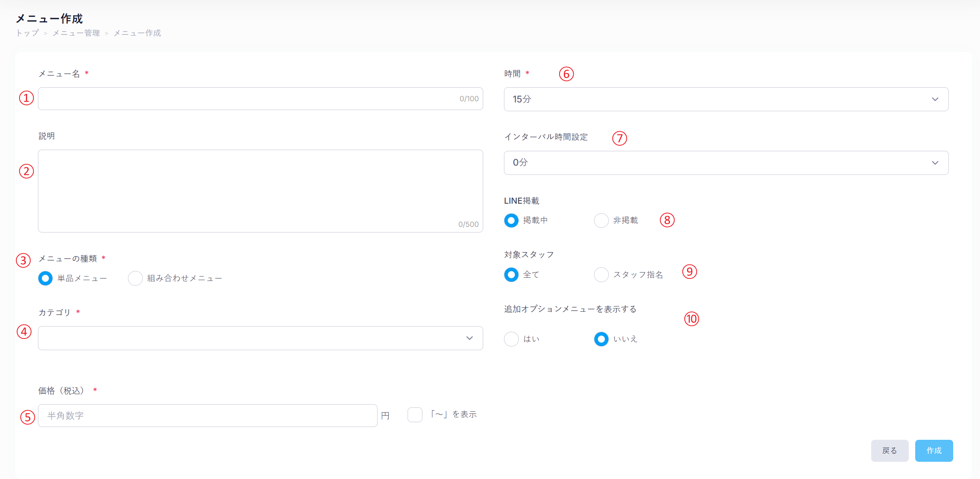Click the 価格 half-width number input
The width and height of the screenshot is (980, 479).
tap(207, 416)
